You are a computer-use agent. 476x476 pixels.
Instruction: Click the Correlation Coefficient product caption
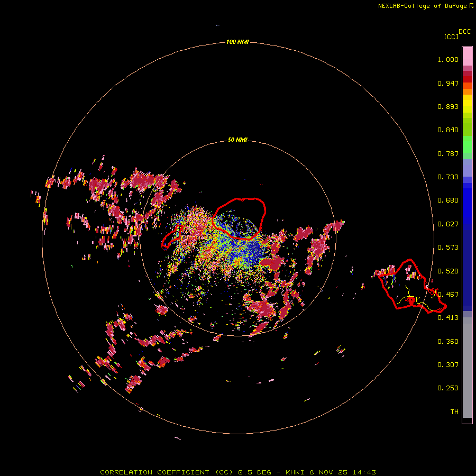click(238, 472)
